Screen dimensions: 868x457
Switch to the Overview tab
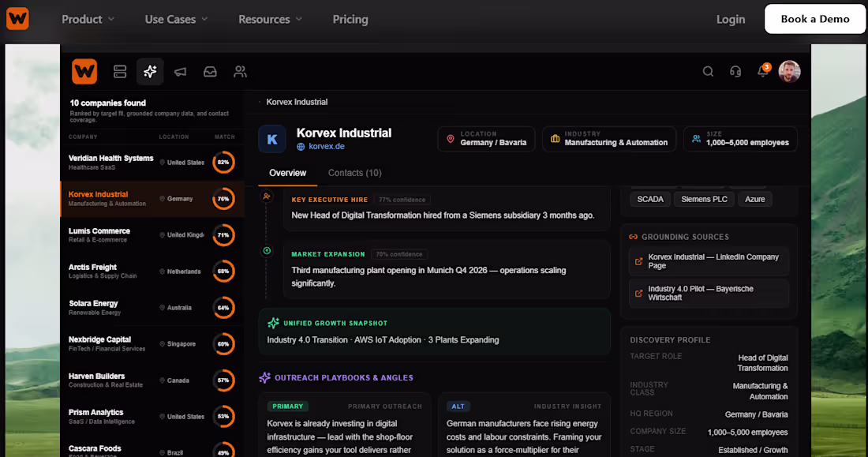click(x=288, y=173)
